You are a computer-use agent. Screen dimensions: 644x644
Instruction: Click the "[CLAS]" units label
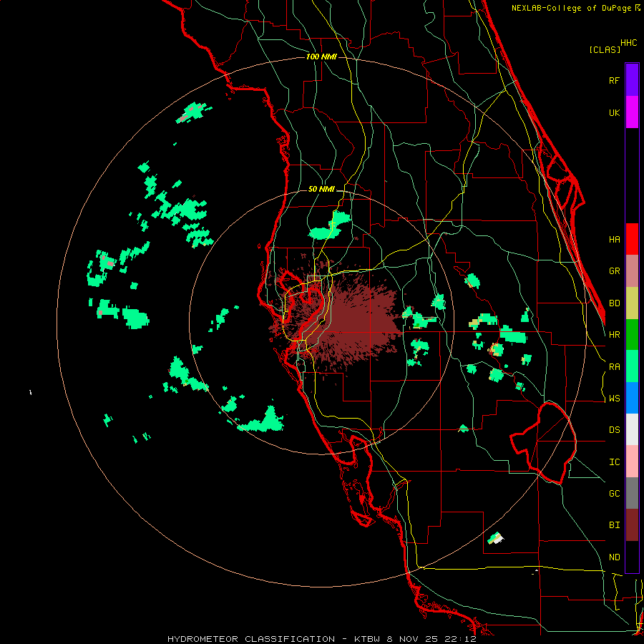605,49
